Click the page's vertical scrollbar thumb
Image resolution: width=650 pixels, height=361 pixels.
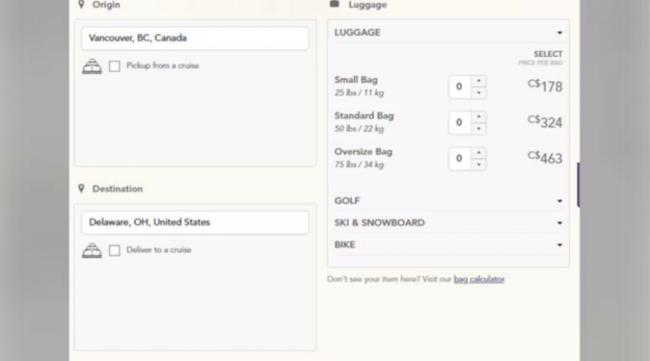578,185
